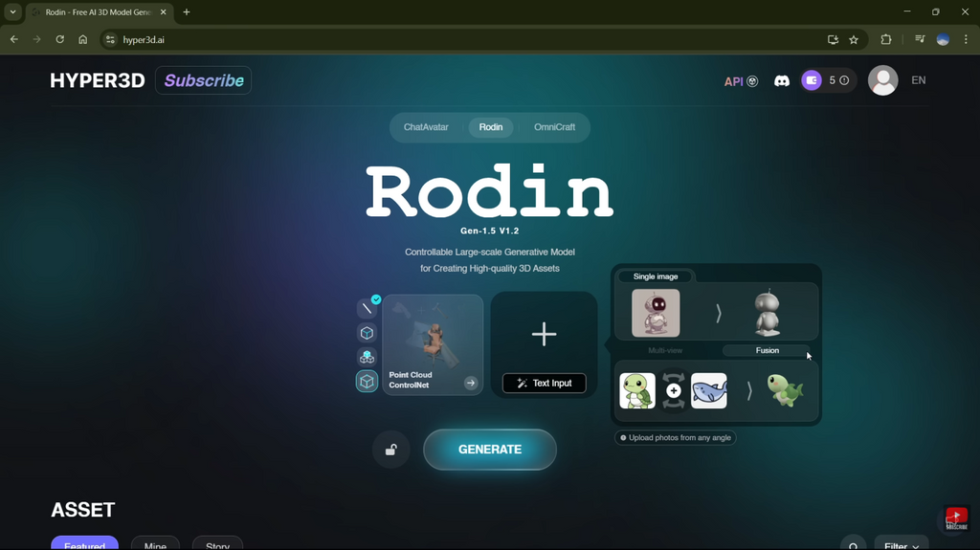Switch to the OmniCraft tab
This screenshot has height=550, width=980.
tap(554, 127)
